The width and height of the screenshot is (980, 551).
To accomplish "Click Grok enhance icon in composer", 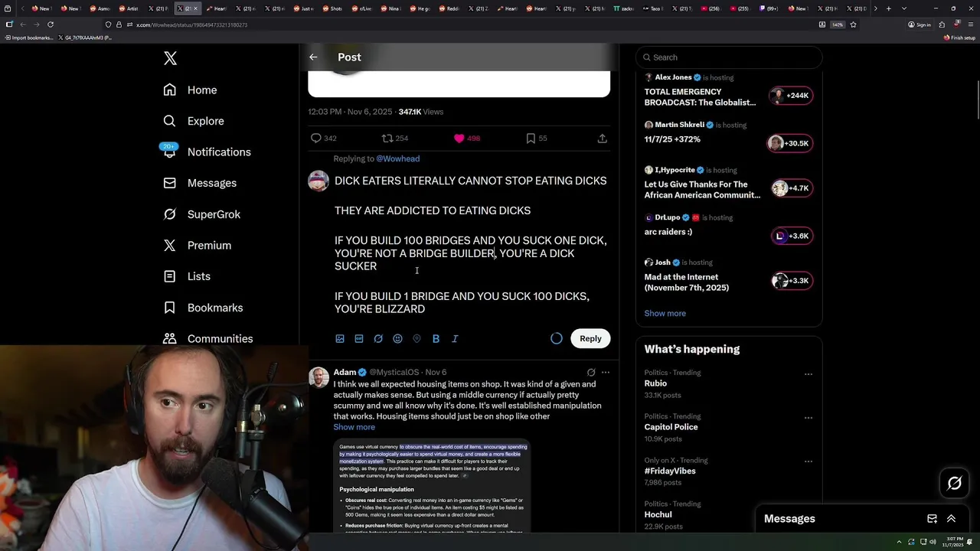I will (x=378, y=338).
